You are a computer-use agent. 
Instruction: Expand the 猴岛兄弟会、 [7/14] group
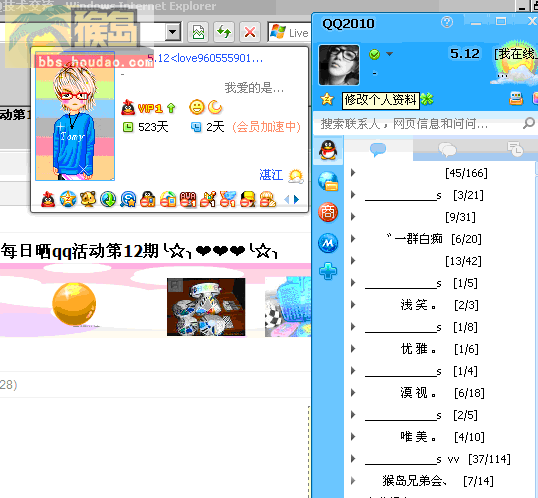point(353,480)
